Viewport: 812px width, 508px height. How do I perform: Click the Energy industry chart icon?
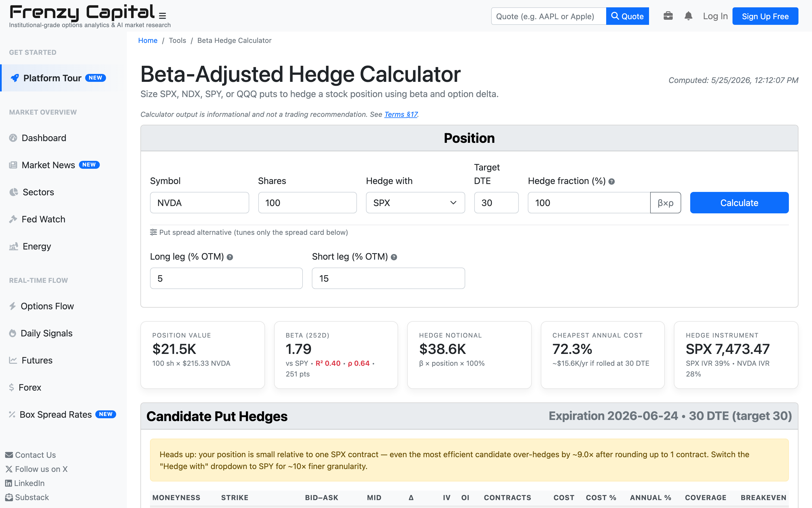tap(14, 246)
